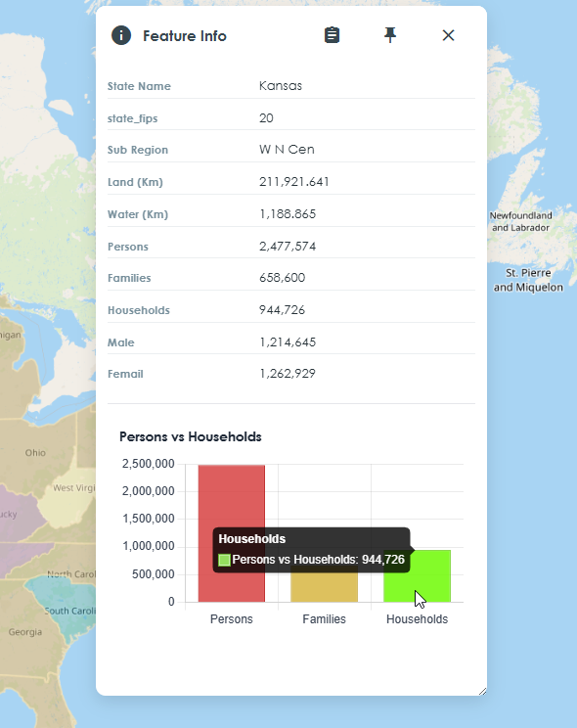Click the 500,000 y-axis label
577x728 pixels.
pos(154,574)
